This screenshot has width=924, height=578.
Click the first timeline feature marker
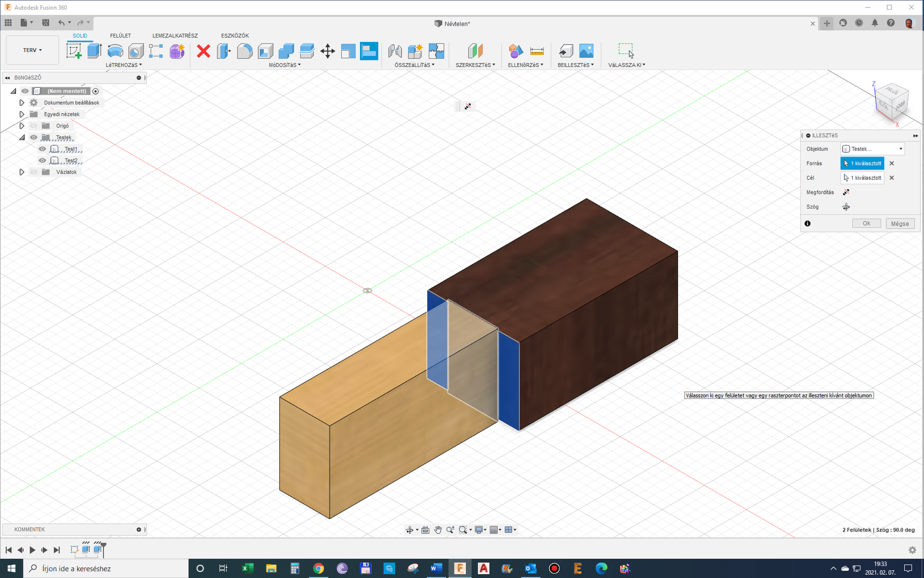tap(74, 550)
